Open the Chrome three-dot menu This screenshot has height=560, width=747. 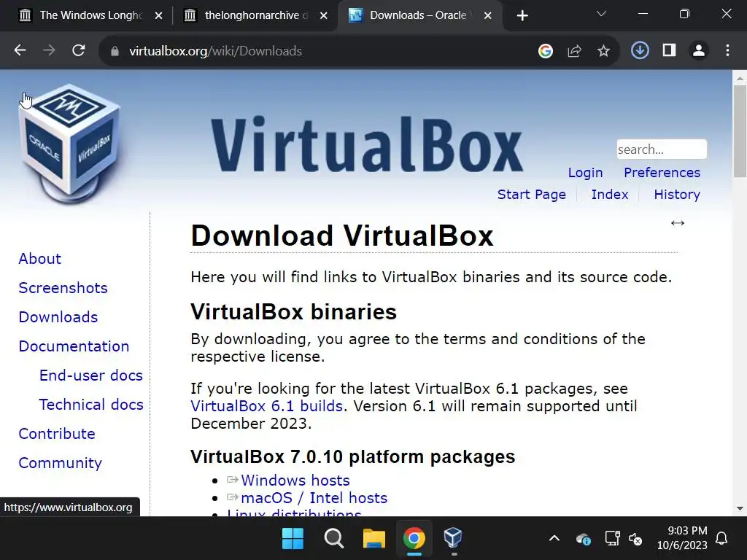(727, 50)
